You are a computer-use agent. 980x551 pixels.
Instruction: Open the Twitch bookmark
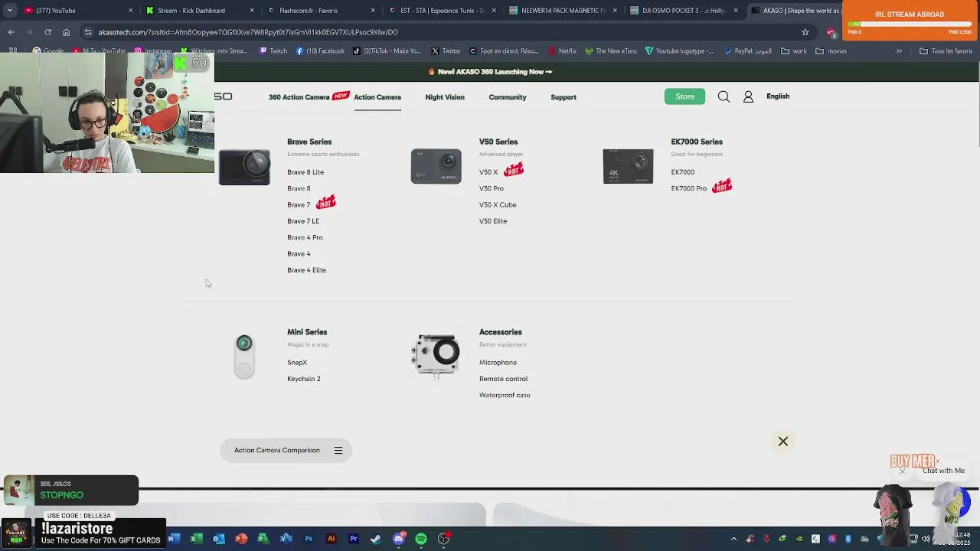[273, 51]
